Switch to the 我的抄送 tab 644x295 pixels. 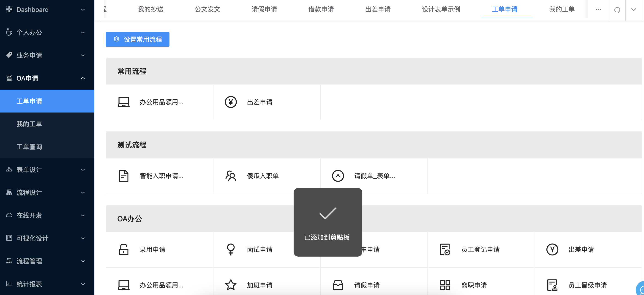[x=150, y=9]
